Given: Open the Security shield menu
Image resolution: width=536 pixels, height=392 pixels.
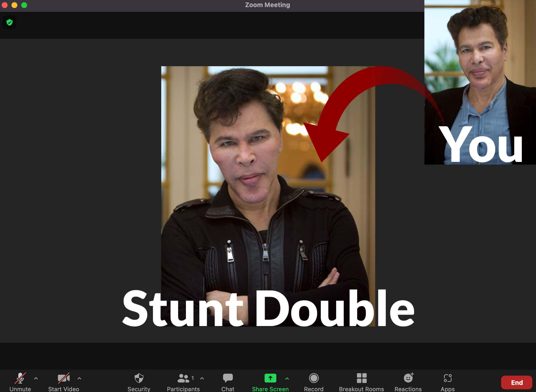Looking at the screenshot, I should coord(139,378).
